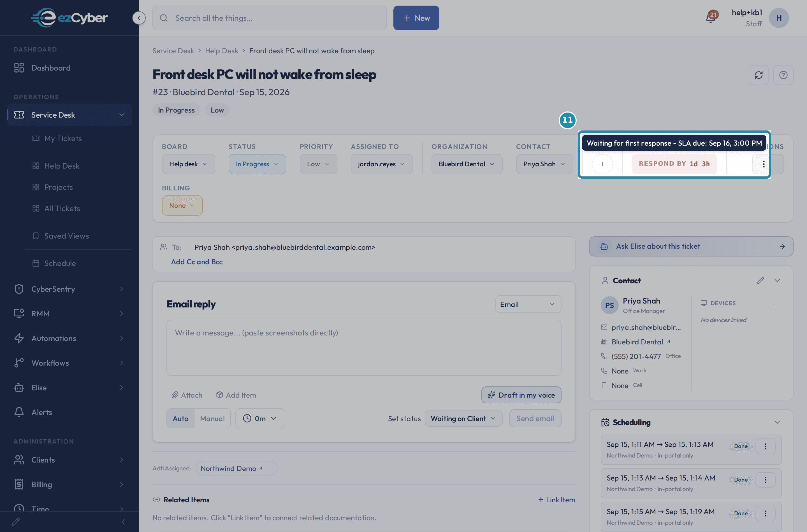Open the Assigned To dropdown jordan.reyes

pyautogui.click(x=382, y=164)
